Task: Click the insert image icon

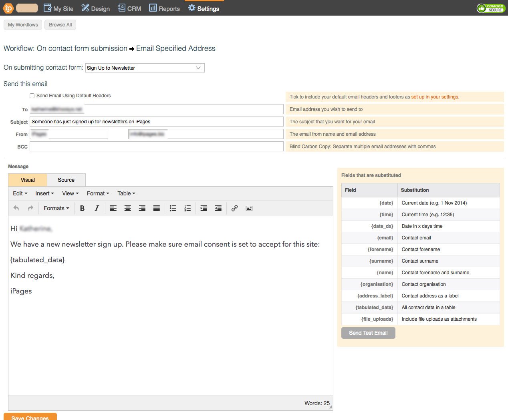Action: pos(249,208)
